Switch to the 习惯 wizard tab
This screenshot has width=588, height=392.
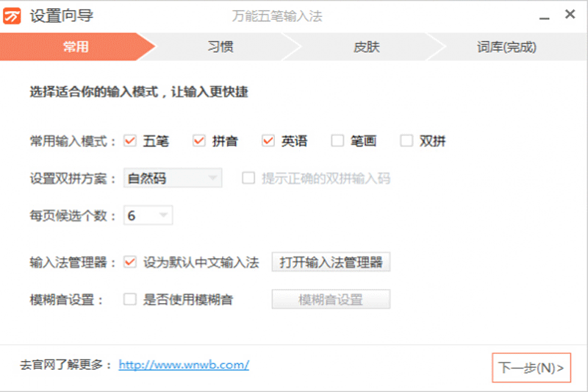(220, 48)
